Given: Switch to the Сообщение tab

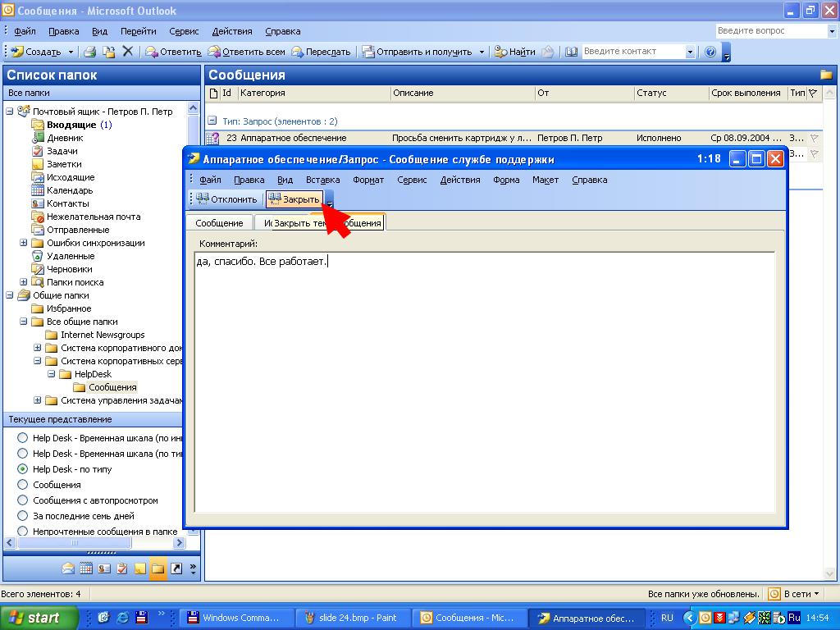Looking at the screenshot, I should pyautogui.click(x=219, y=223).
